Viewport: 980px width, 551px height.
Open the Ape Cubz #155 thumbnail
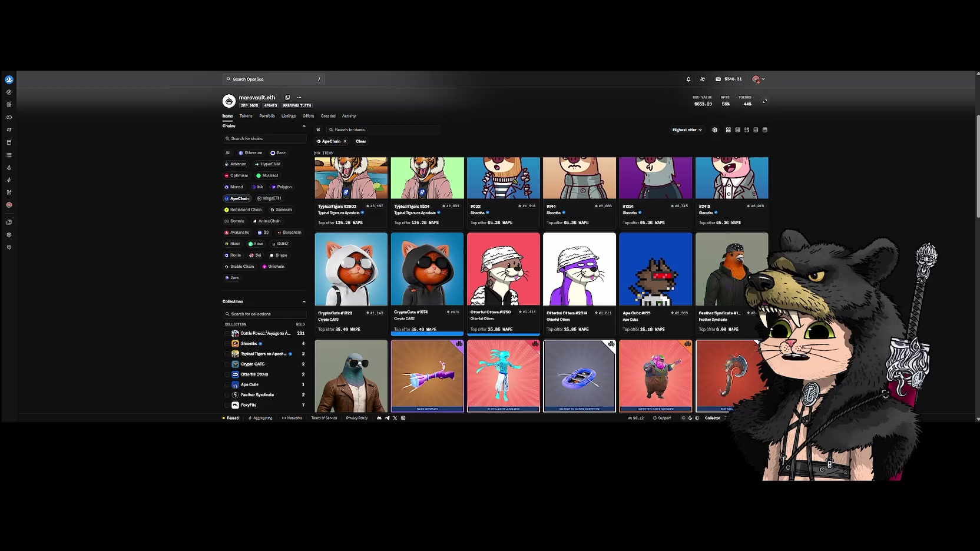655,269
